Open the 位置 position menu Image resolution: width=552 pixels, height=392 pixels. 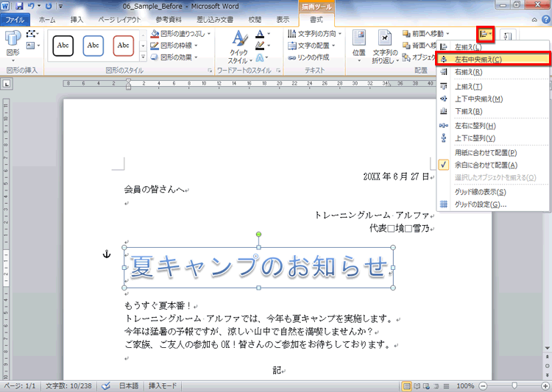(x=359, y=48)
